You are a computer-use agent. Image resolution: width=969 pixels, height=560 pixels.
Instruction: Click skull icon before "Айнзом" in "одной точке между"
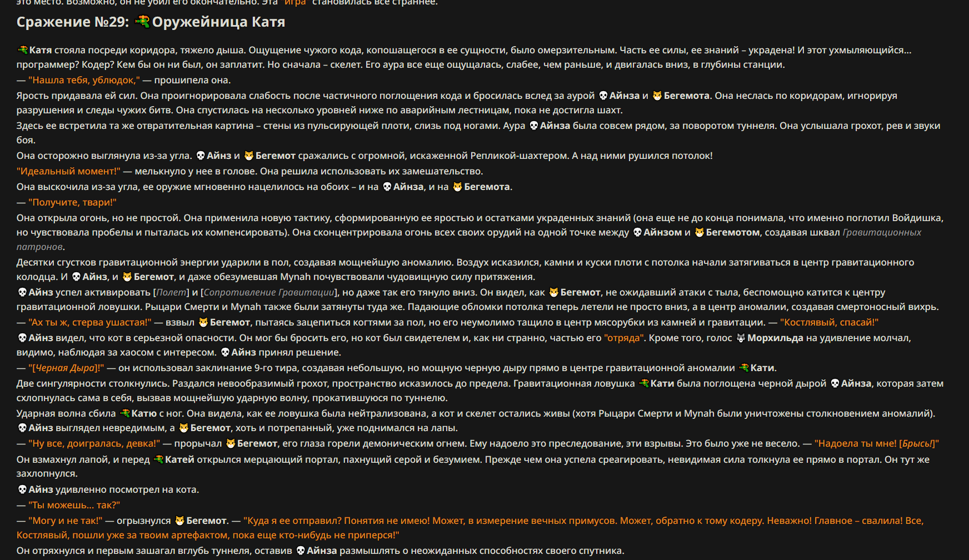(x=637, y=232)
